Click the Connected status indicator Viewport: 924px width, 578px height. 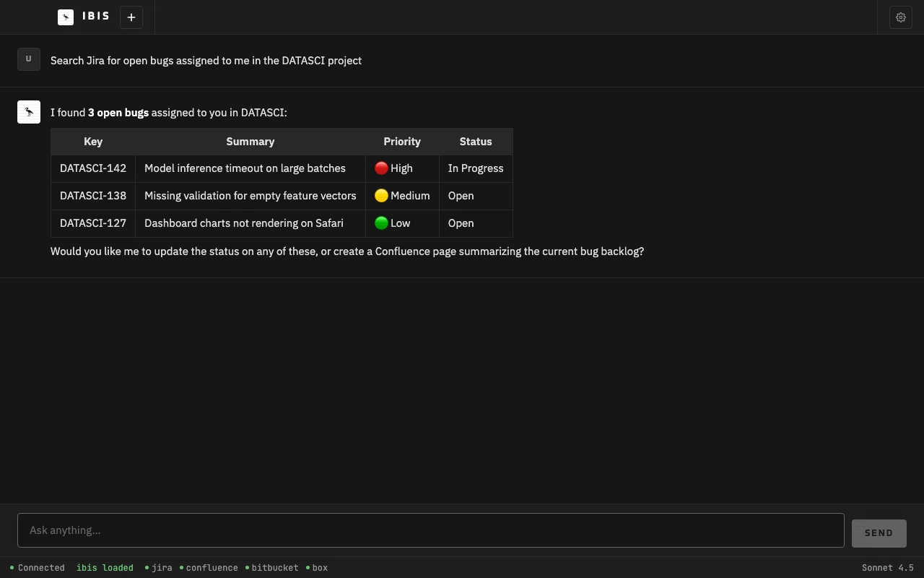click(38, 568)
